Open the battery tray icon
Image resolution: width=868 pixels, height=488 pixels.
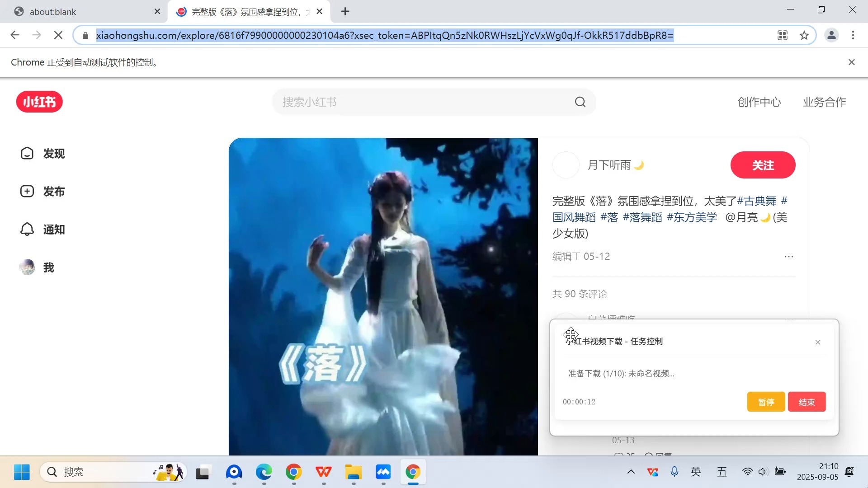780,472
